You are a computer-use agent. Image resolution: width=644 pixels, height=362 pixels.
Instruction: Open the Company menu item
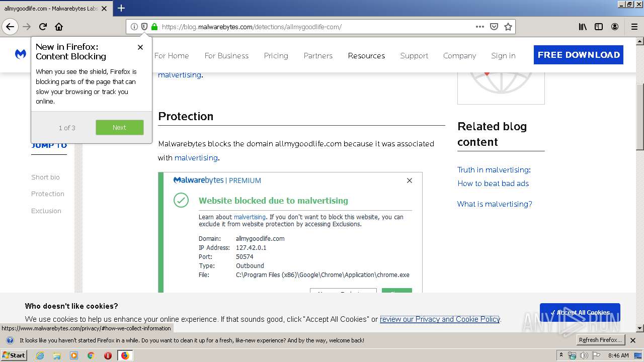(459, 56)
